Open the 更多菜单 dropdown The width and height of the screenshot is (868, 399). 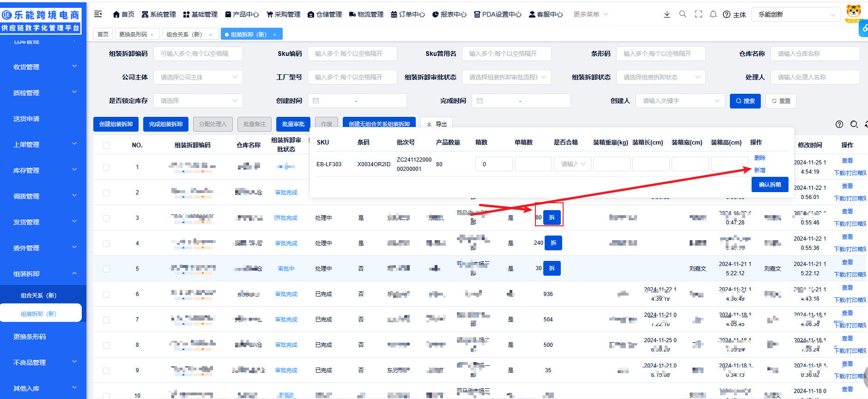pyautogui.click(x=590, y=14)
